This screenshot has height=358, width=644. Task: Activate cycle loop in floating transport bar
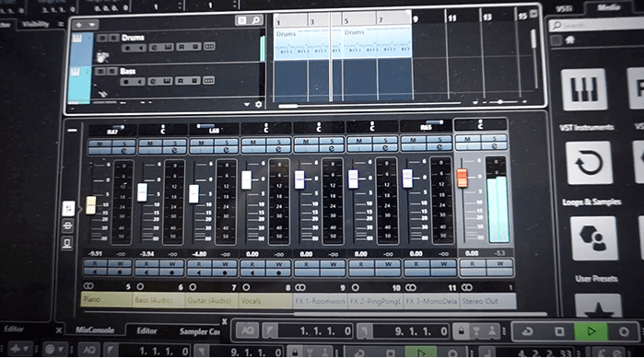pyautogui.click(x=527, y=331)
